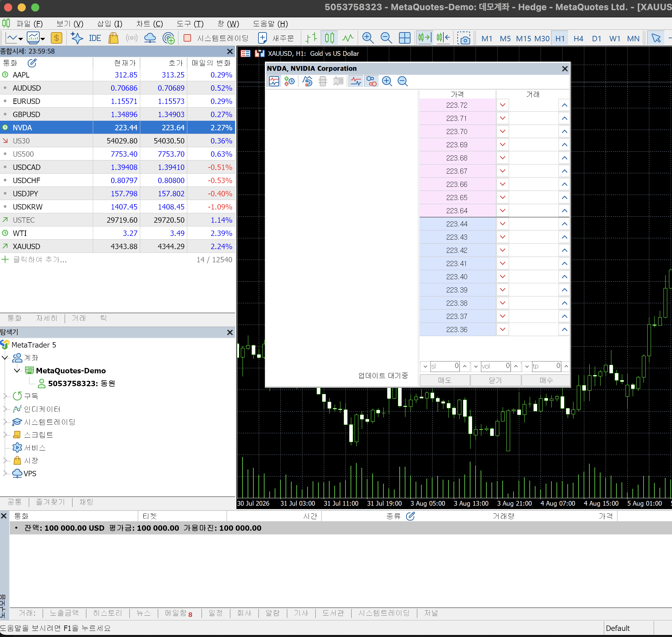Viewport: 672px width, 637px height.
Task: Zoom out on the main chart toolbar
Action: [386, 38]
